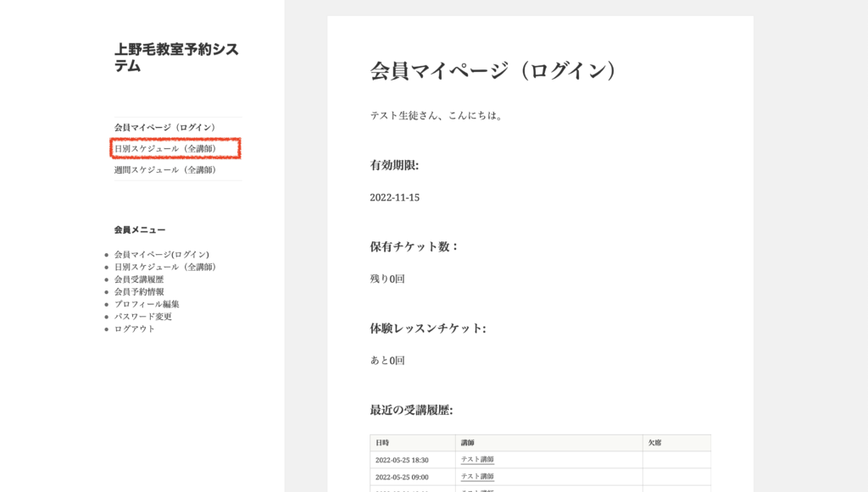Click page heading 会員マイページ（ログイン）

click(492, 71)
